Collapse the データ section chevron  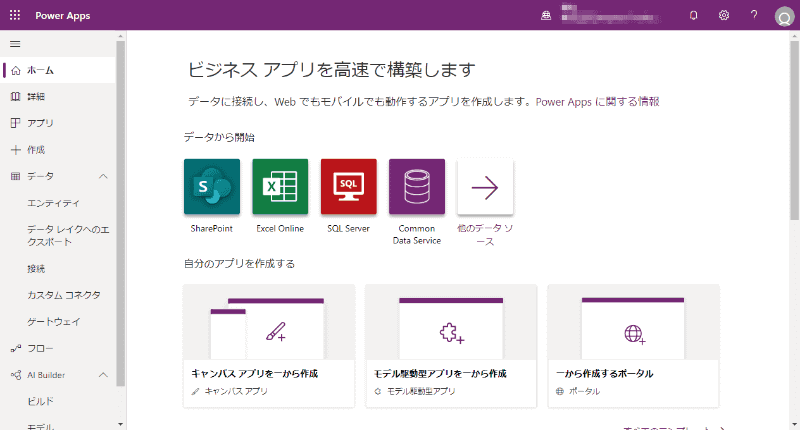[x=103, y=176]
